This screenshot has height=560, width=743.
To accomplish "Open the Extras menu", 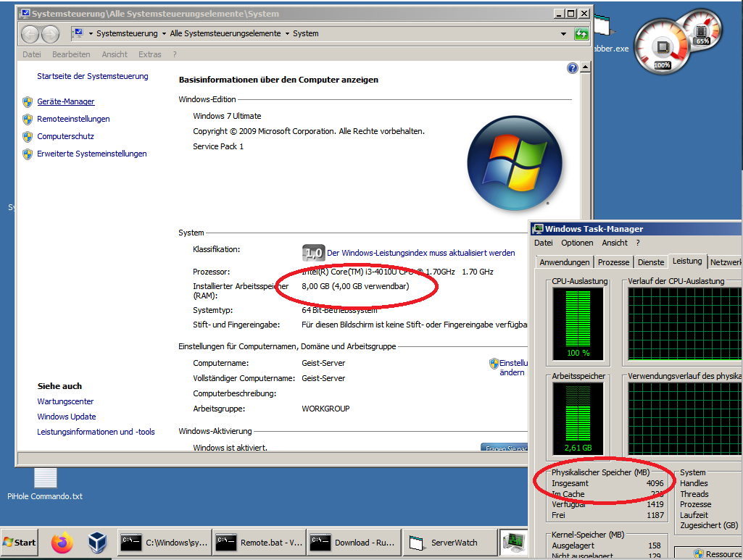I will [x=150, y=54].
